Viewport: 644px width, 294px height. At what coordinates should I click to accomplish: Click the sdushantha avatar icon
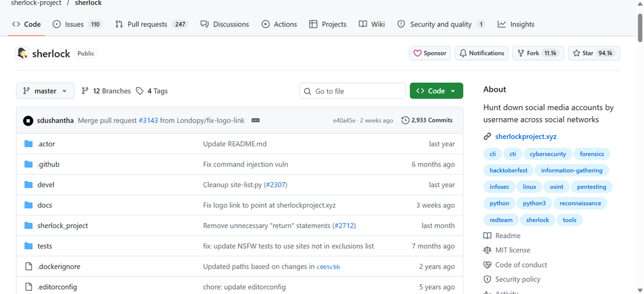coord(28,121)
